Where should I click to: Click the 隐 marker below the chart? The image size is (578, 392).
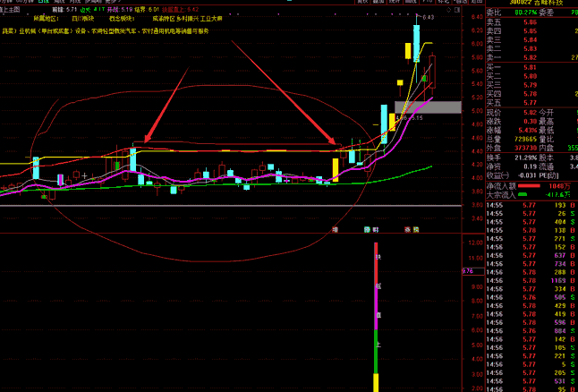coord(367,229)
